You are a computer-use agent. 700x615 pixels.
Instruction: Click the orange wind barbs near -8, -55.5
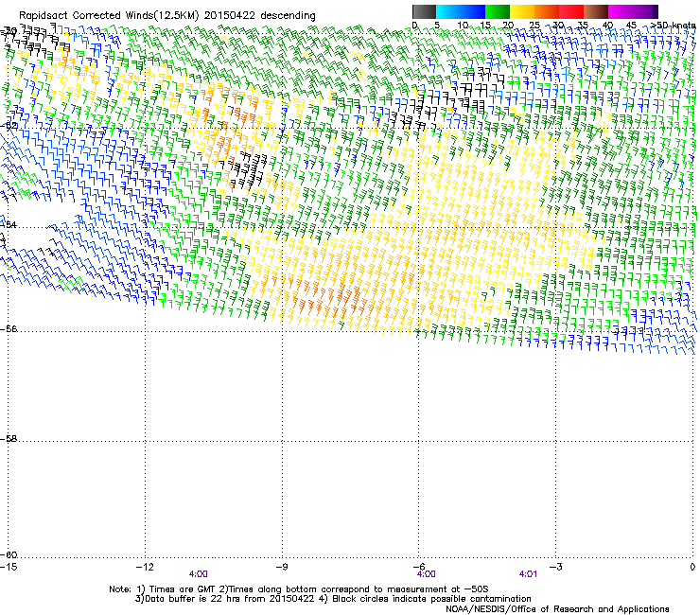coord(330,297)
